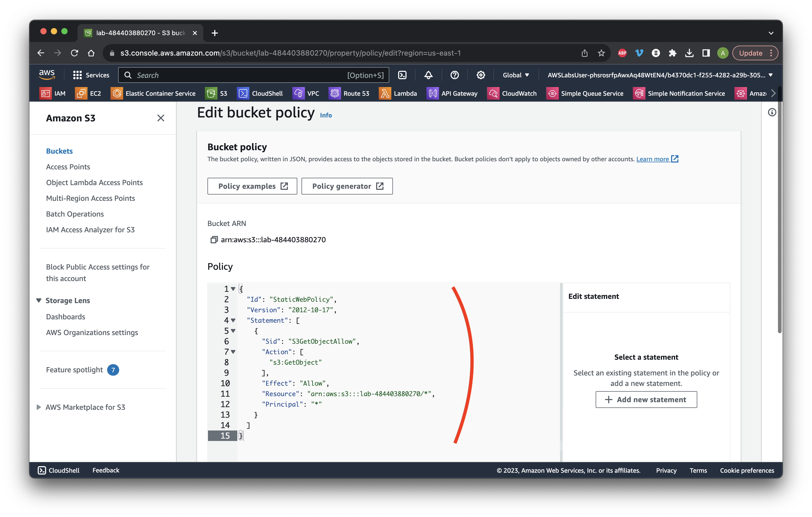Open the VPC shortcut icon
This screenshot has height=517, width=812.
coord(298,94)
